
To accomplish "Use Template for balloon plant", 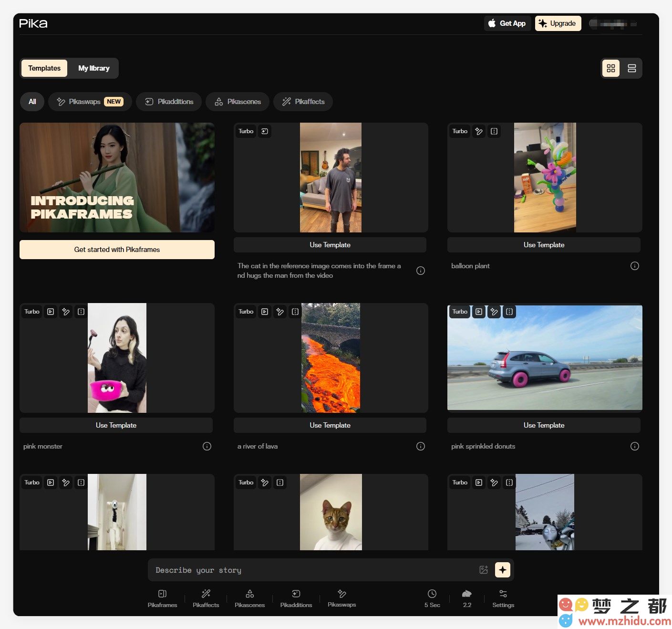I will 544,245.
